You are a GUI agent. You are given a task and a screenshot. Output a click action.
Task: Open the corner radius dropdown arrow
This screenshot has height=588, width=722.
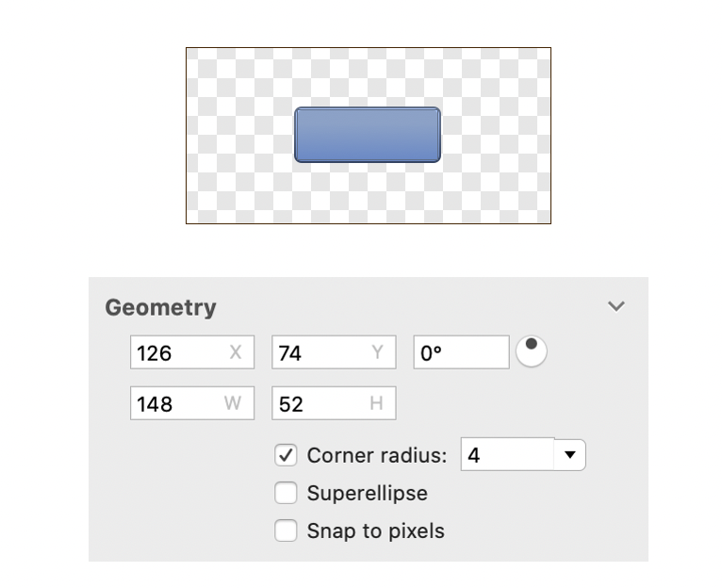point(569,456)
